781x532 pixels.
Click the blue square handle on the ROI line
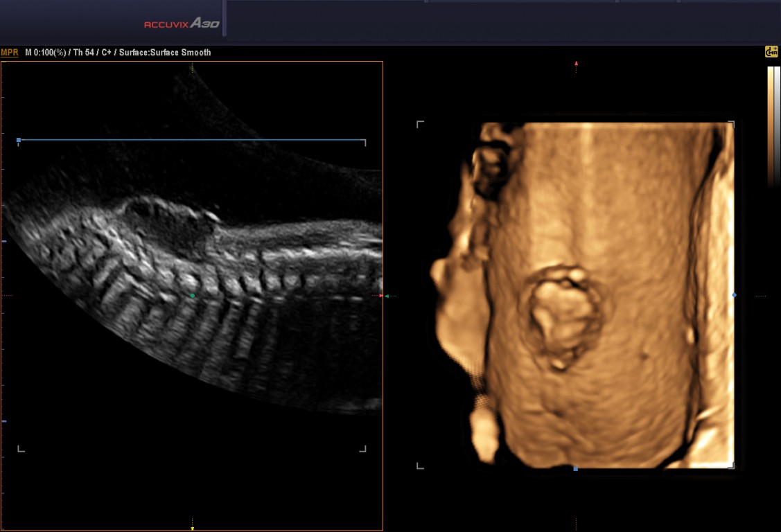point(19,141)
